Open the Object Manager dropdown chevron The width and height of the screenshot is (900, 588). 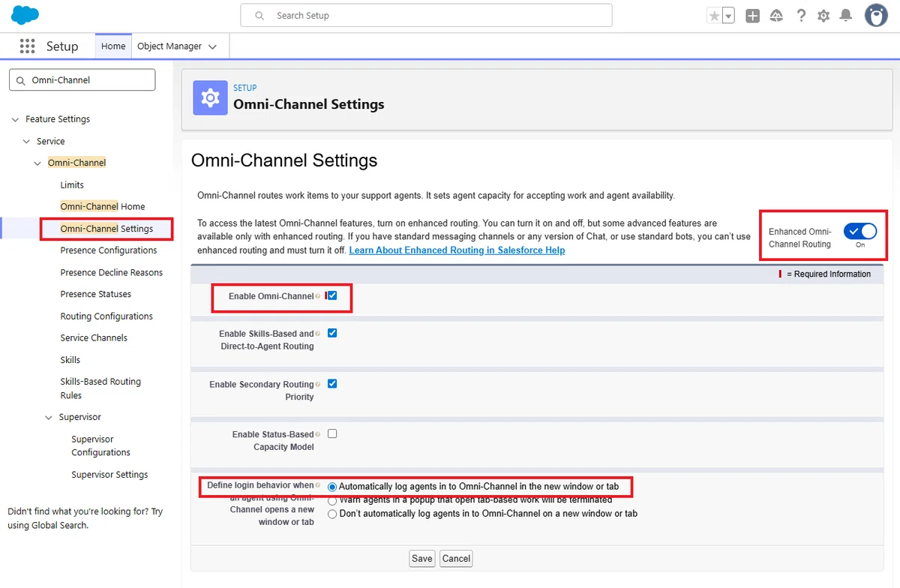[x=212, y=46]
